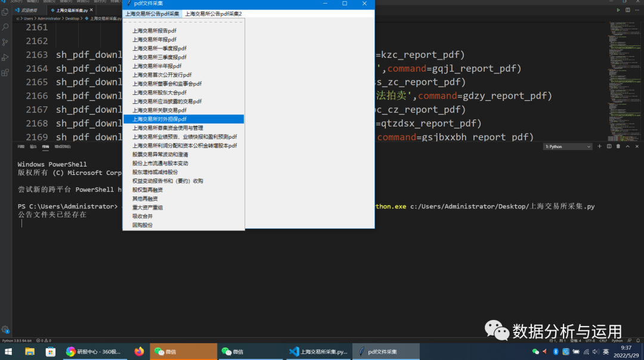Click CRLF line ending in status bar
The image size is (644, 360).
point(603,341)
